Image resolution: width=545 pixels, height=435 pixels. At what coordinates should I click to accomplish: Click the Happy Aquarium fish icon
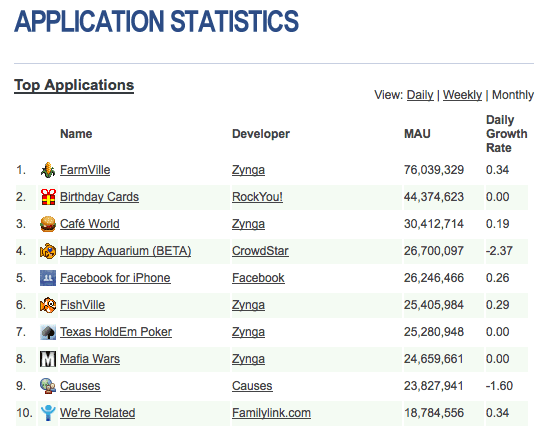(x=48, y=251)
